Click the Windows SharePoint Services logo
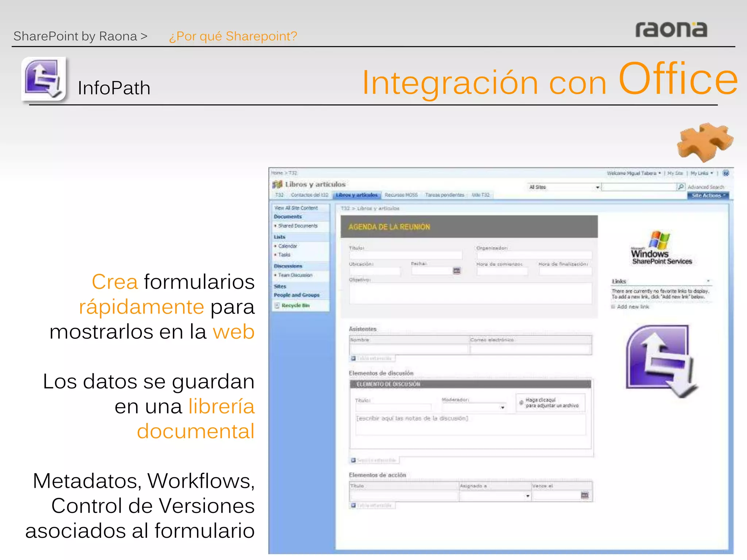747x560 pixels. pyautogui.click(x=661, y=248)
